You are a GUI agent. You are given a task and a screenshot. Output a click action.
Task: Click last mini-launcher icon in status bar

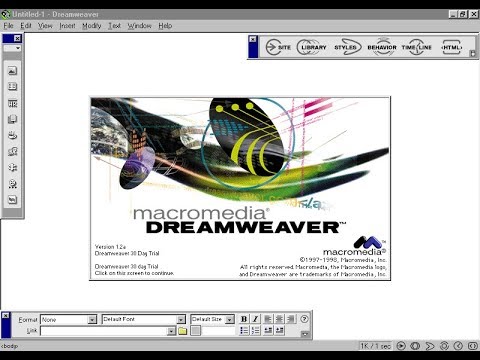473,346
